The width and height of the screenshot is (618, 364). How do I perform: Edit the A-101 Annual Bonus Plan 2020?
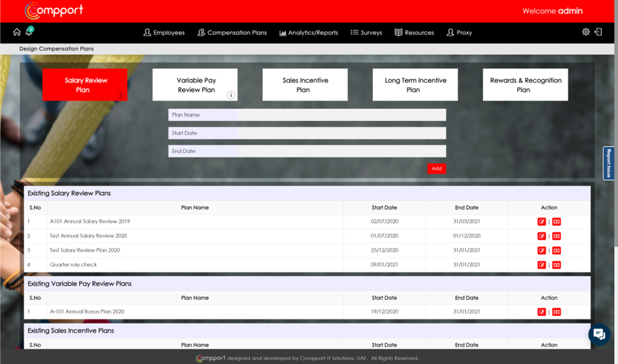[542, 312]
